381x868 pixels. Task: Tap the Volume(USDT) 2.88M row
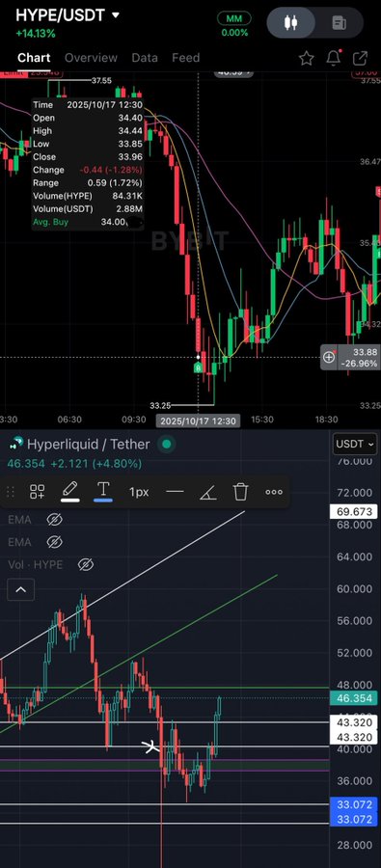click(x=88, y=208)
